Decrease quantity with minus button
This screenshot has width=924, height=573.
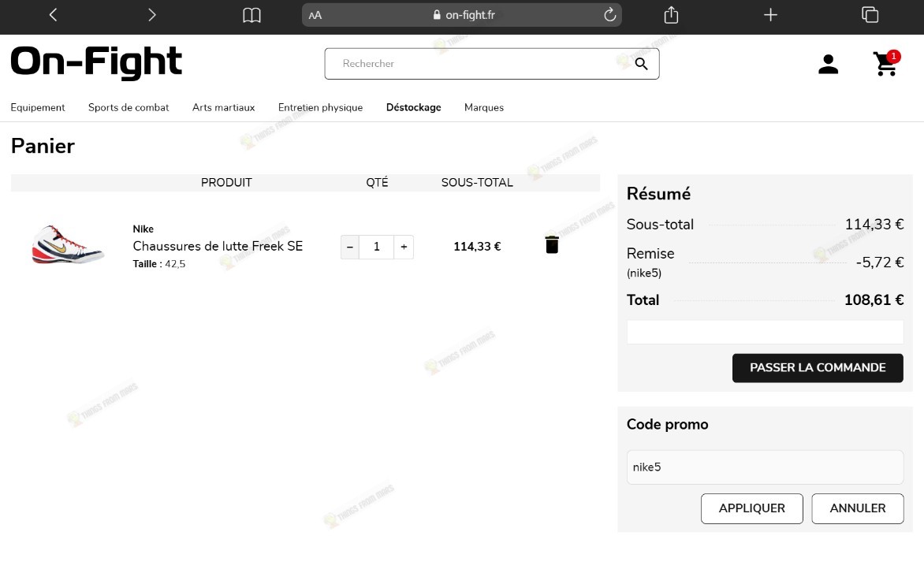350,247
